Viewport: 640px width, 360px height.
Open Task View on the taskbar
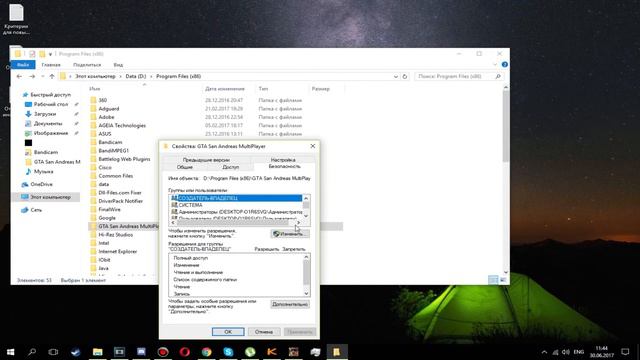53,351
